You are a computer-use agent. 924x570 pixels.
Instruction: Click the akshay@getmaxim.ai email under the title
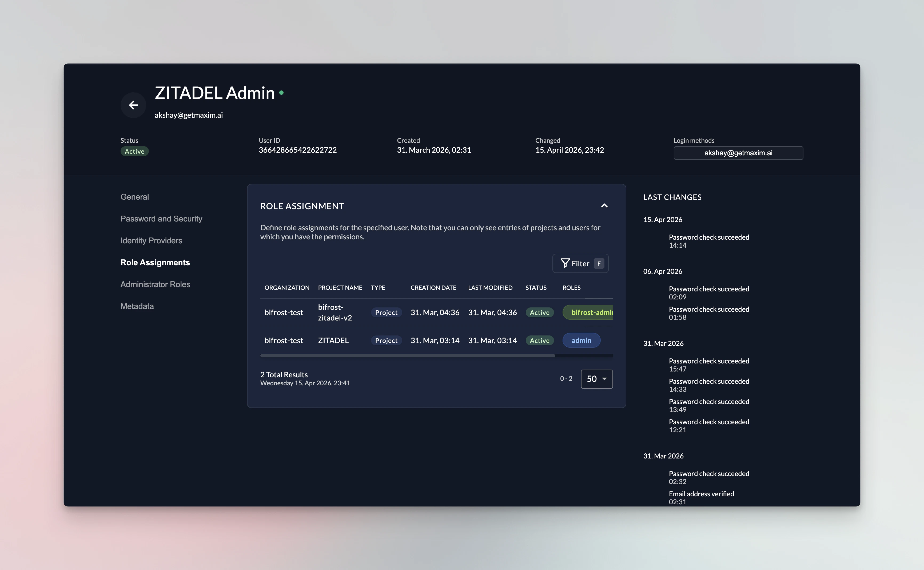click(x=188, y=115)
